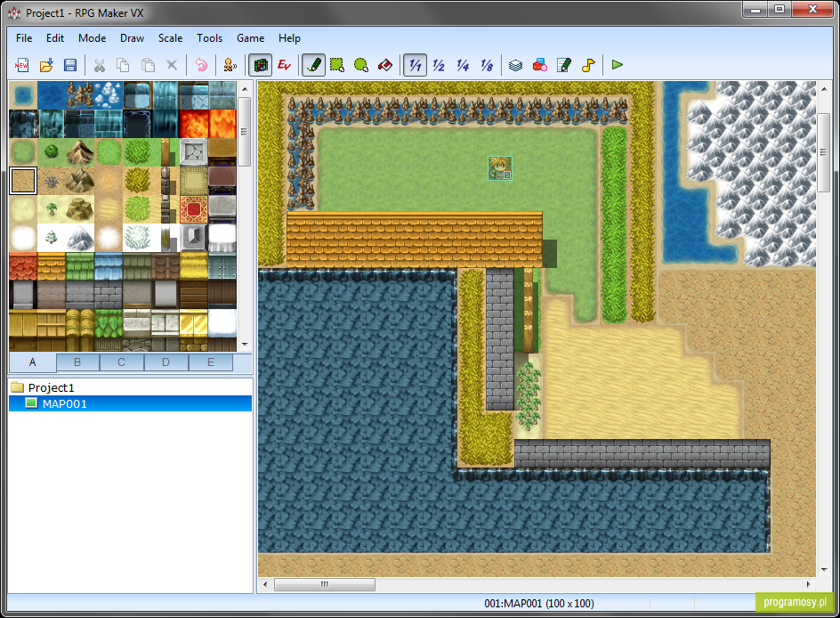Click map scroll left arrow
This screenshot has height=618, width=840.
(265, 584)
